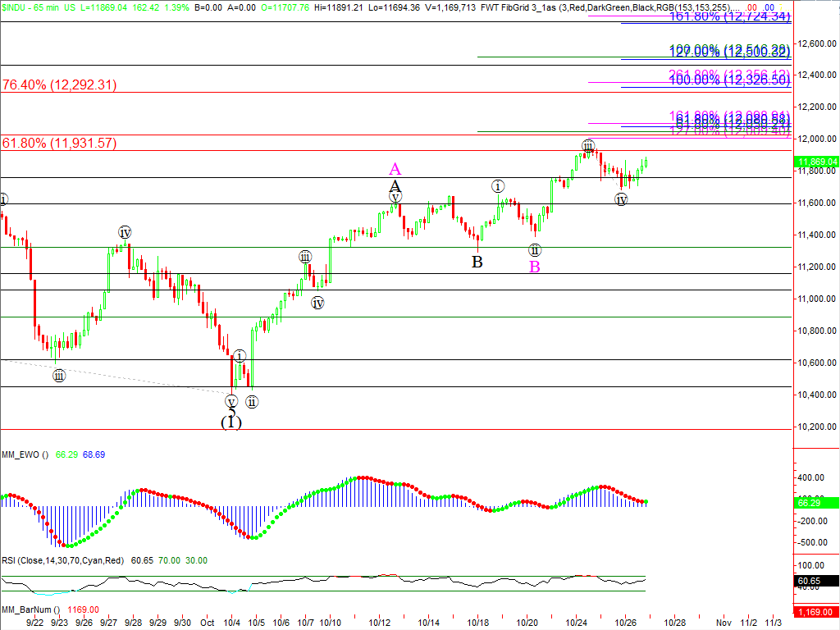Click the MM_EWO indicator title
Image resolution: width=840 pixels, height=630 pixels.
point(25,454)
